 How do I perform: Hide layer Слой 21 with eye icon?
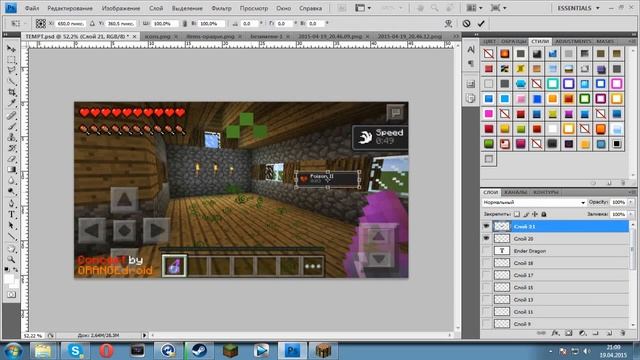tap(486, 226)
